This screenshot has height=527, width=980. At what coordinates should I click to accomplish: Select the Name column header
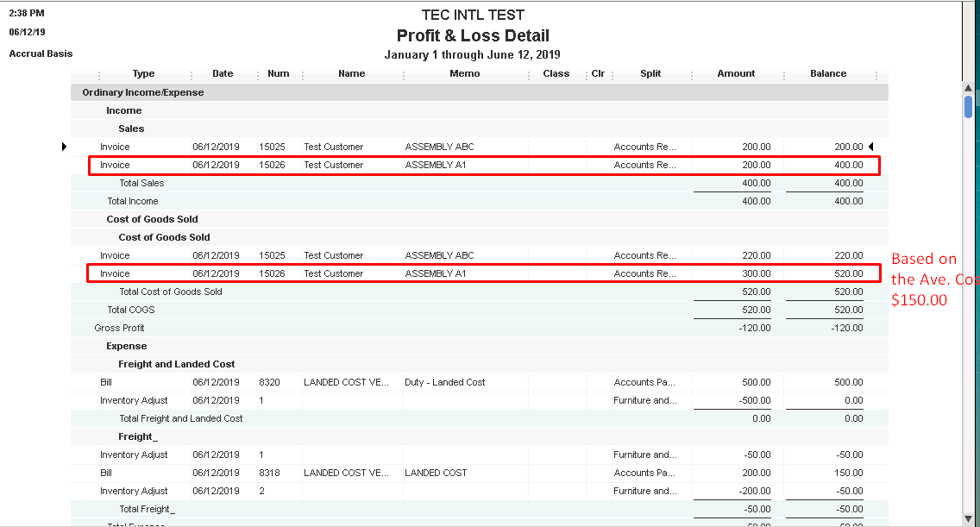[351, 74]
